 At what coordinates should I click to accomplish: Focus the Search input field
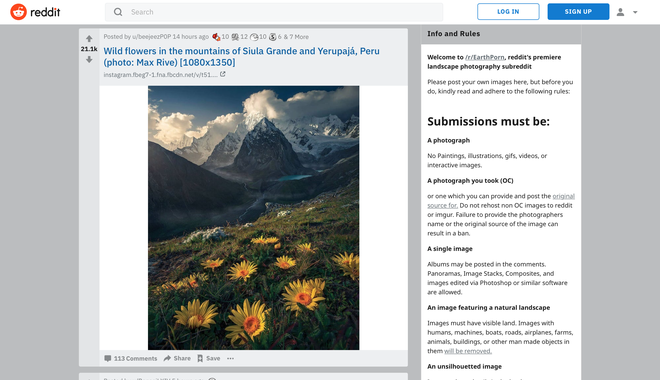point(274,12)
